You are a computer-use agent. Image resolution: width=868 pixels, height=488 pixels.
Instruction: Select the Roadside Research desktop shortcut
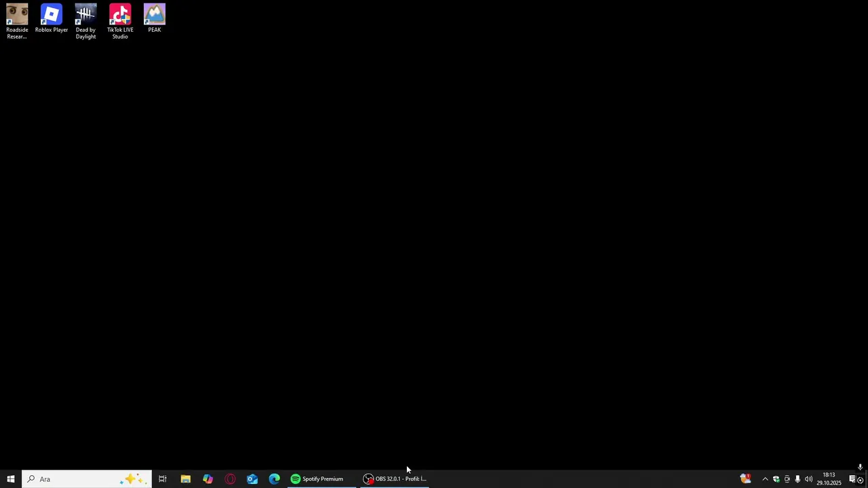tap(17, 22)
